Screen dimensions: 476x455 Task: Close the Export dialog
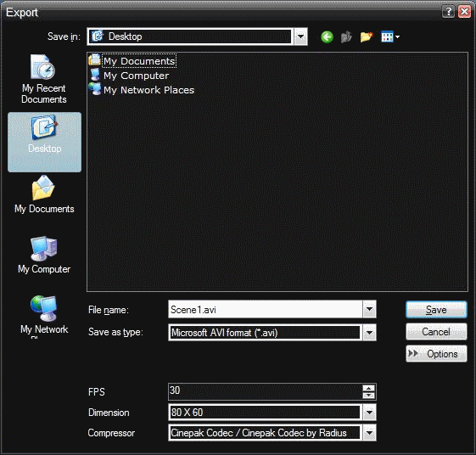click(x=464, y=12)
